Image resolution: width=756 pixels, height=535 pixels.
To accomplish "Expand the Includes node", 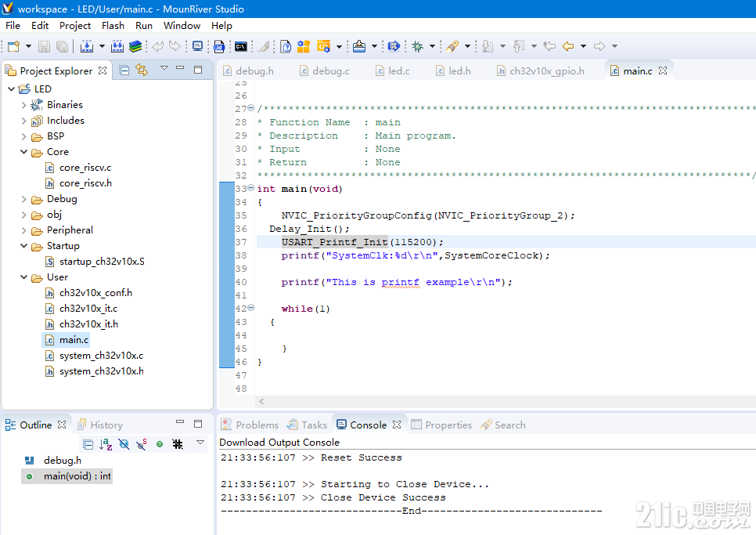I will point(23,121).
